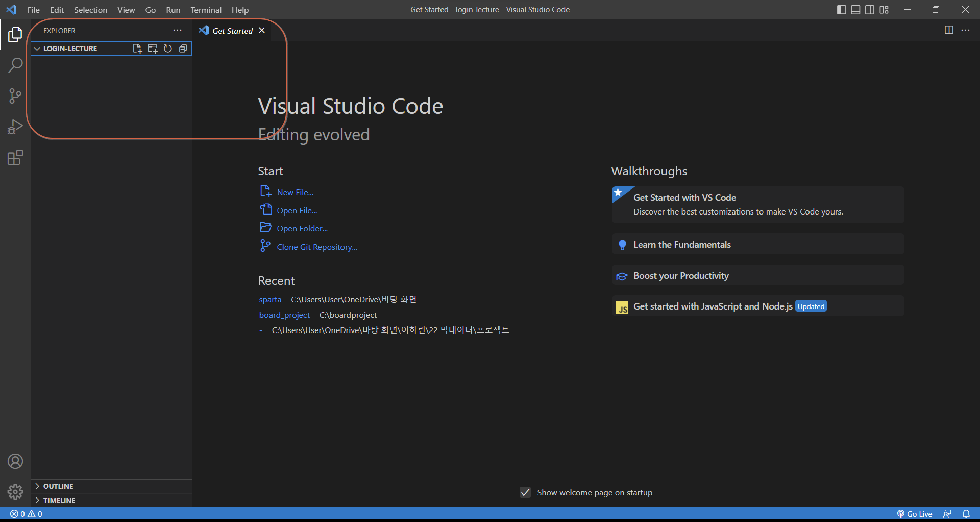Open the Source Control view
This screenshot has height=522, width=980.
15,96
